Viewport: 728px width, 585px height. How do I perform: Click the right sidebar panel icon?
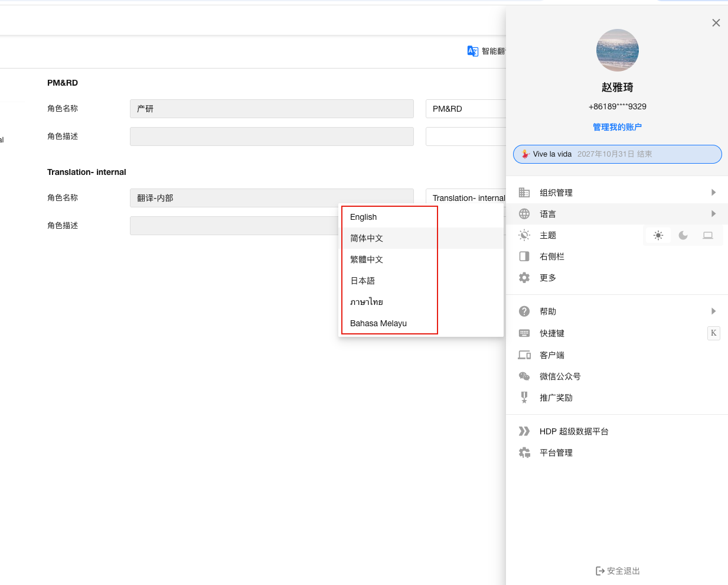[524, 256]
